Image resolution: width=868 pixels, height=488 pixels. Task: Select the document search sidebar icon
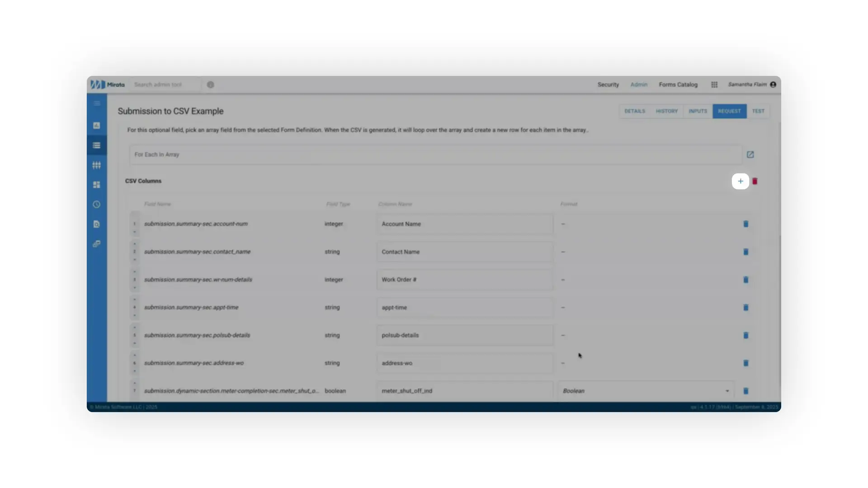96,224
